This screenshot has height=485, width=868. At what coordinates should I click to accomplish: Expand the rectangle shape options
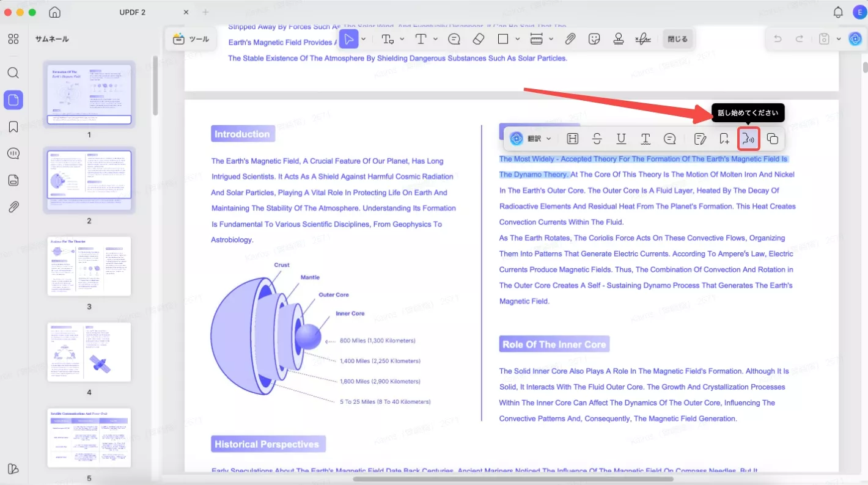[518, 39]
